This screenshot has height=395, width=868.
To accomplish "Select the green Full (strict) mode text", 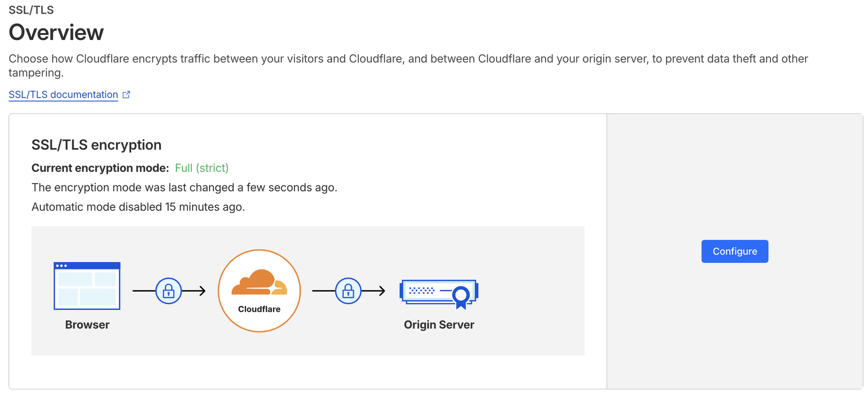I will (202, 168).
